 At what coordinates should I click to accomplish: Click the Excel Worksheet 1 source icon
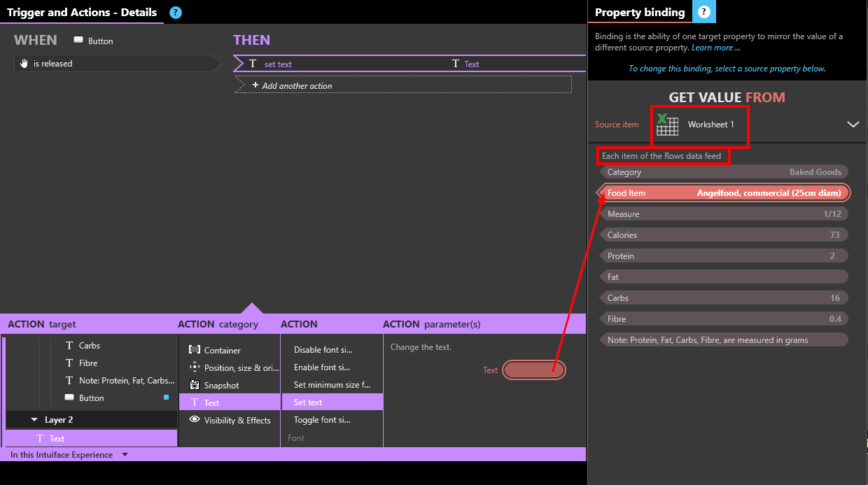click(668, 125)
